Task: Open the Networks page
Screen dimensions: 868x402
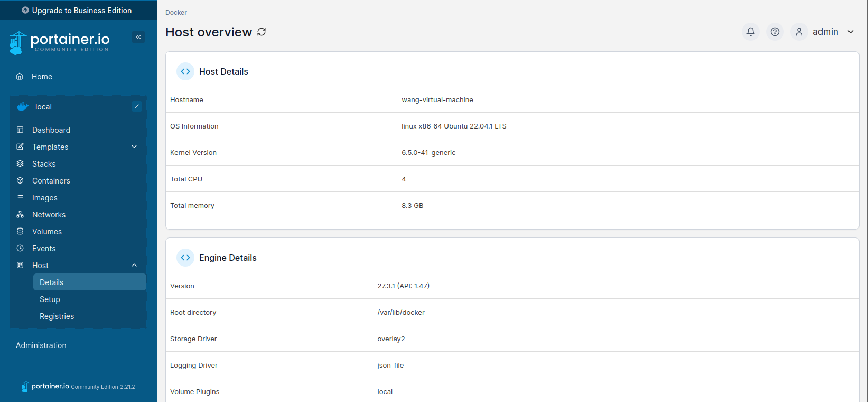Action: pyautogui.click(x=49, y=215)
